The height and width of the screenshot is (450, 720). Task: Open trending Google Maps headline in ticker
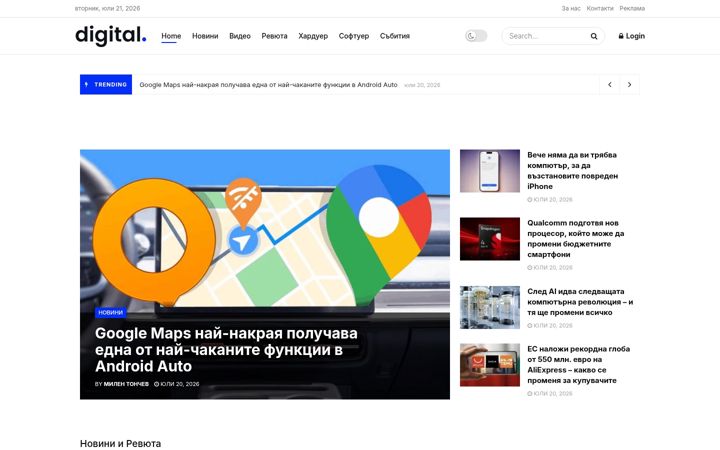pos(268,84)
